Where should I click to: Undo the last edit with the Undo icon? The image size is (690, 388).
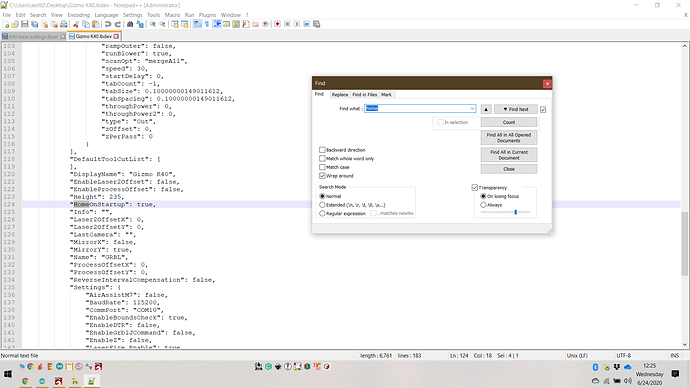pos(108,24)
